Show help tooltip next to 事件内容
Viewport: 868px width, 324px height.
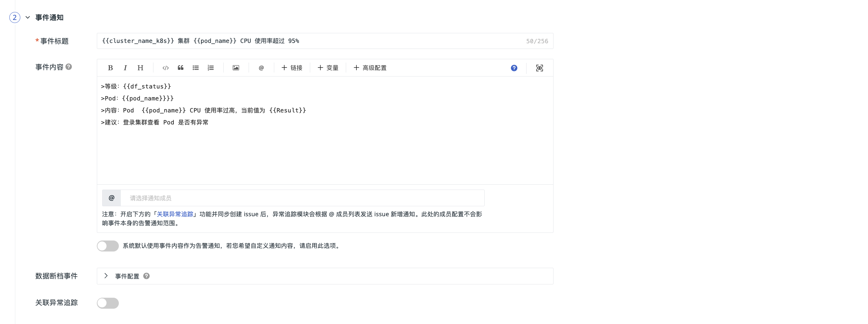coord(69,67)
